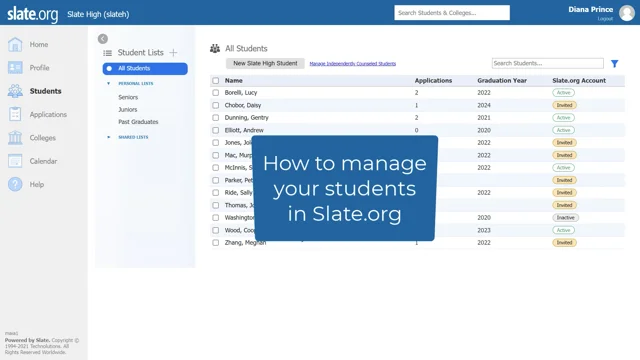Click Invited badge for Zhang, Meghan

[564, 242]
